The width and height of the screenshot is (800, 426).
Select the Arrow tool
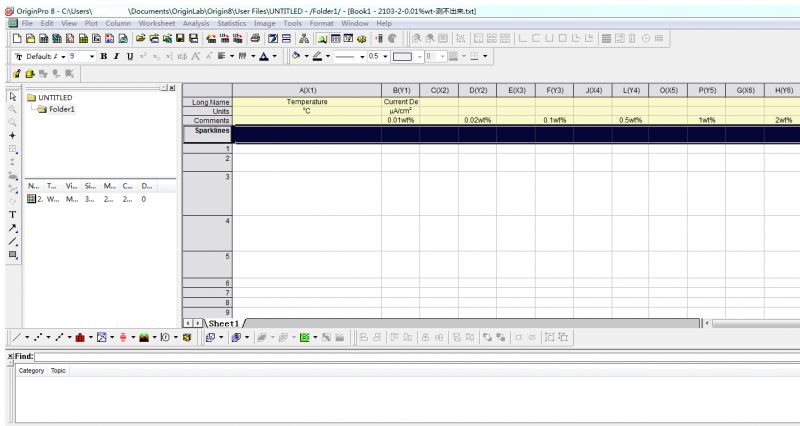click(13, 228)
